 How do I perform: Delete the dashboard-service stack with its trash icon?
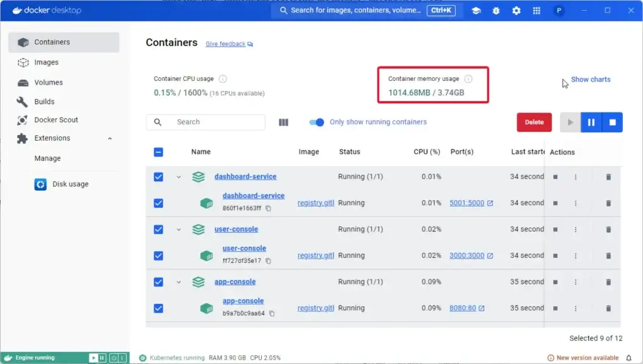coord(608,177)
